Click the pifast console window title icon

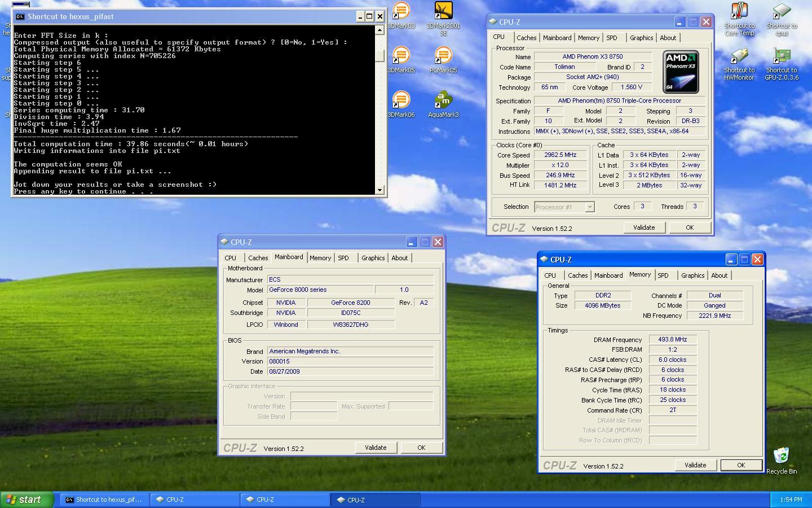20,16
